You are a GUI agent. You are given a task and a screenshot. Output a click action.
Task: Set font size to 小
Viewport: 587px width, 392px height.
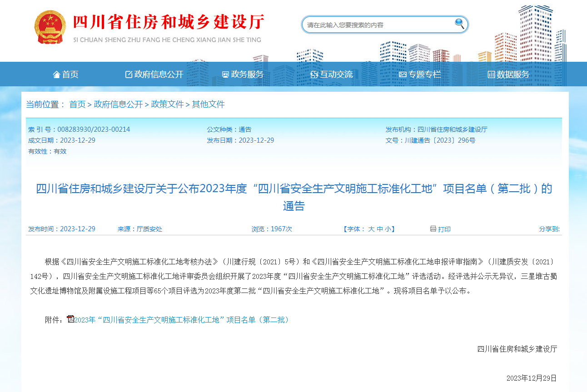click(x=388, y=229)
